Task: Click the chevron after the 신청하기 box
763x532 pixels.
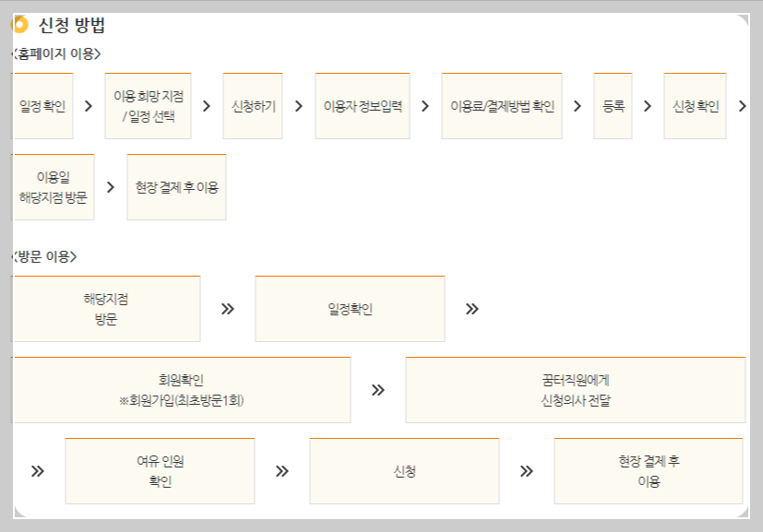Action: pyautogui.click(x=296, y=105)
